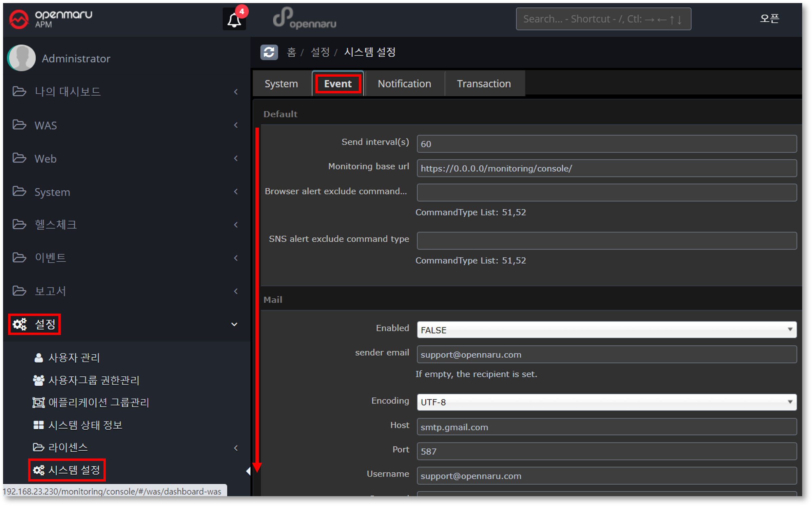
Task: Click the refresh icon beside the breadcrumb
Action: [x=269, y=52]
